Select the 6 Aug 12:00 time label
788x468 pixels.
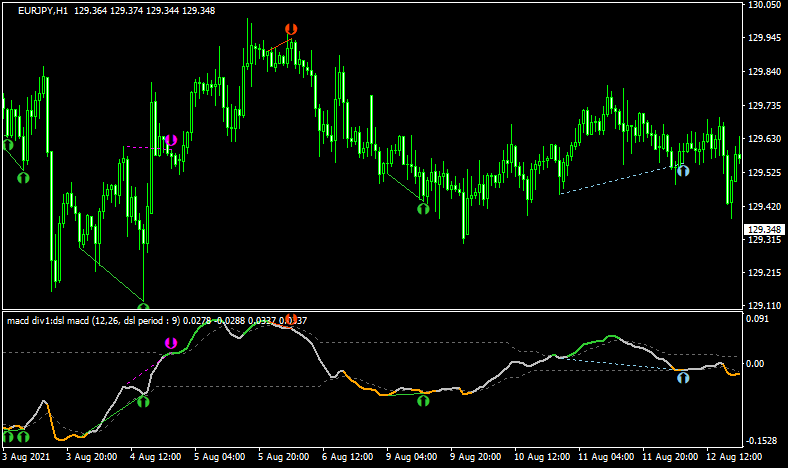(348, 457)
